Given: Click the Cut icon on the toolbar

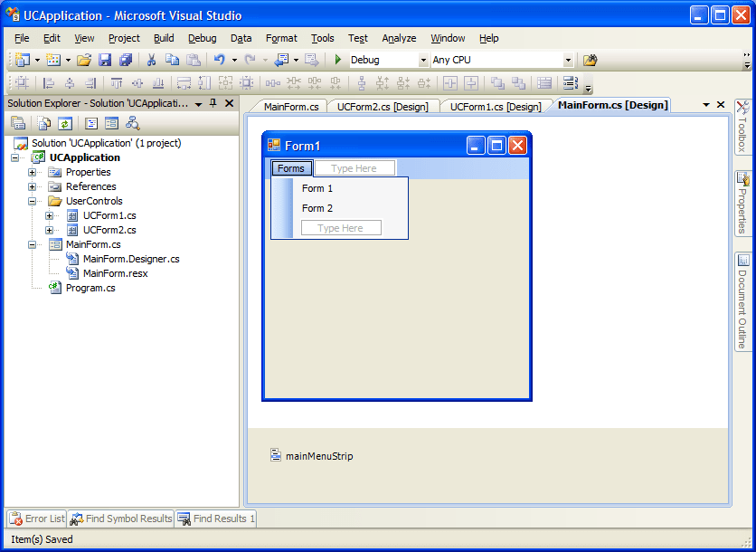Looking at the screenshot, I should pyautogui.click(x=151, y=59).
